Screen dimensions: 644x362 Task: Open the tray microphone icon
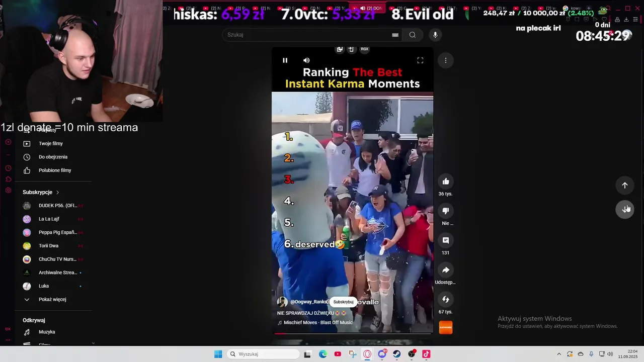click(x=591, y=354)
